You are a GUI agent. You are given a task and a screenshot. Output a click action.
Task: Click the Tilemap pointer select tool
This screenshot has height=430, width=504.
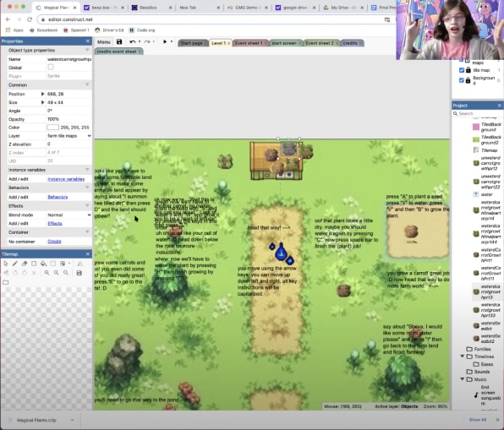coord(6,264)
